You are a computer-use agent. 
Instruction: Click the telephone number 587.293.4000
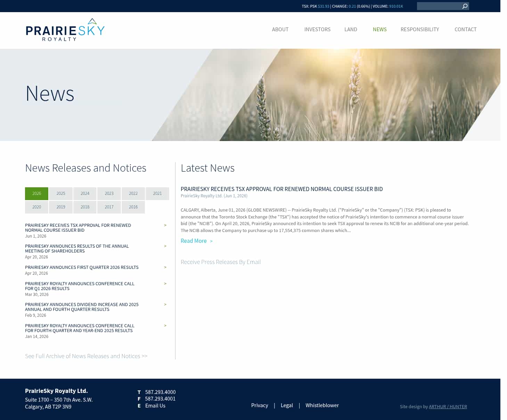pyautogui.click(x=160, y=392)
